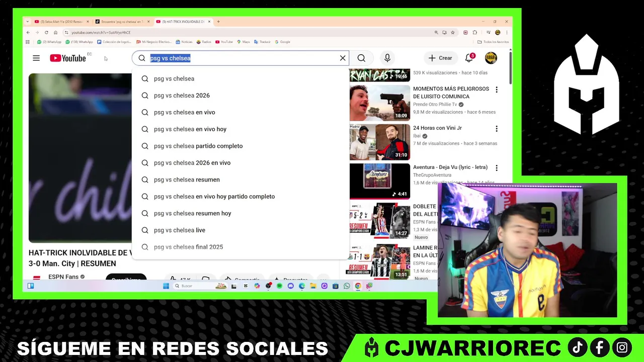Open the 'Mi Negocio Efectivo' bookmark
Screen dimensions: 644x362
154,42
